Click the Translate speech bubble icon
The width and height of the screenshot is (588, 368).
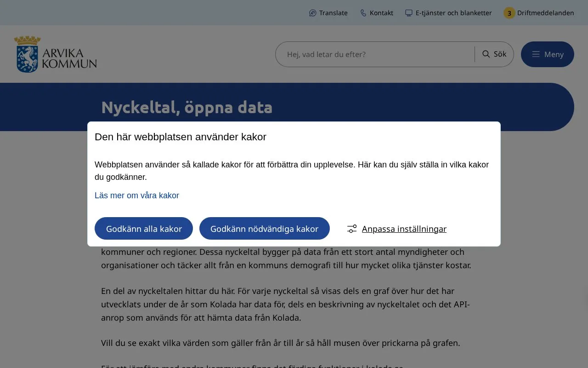[313, 13]
